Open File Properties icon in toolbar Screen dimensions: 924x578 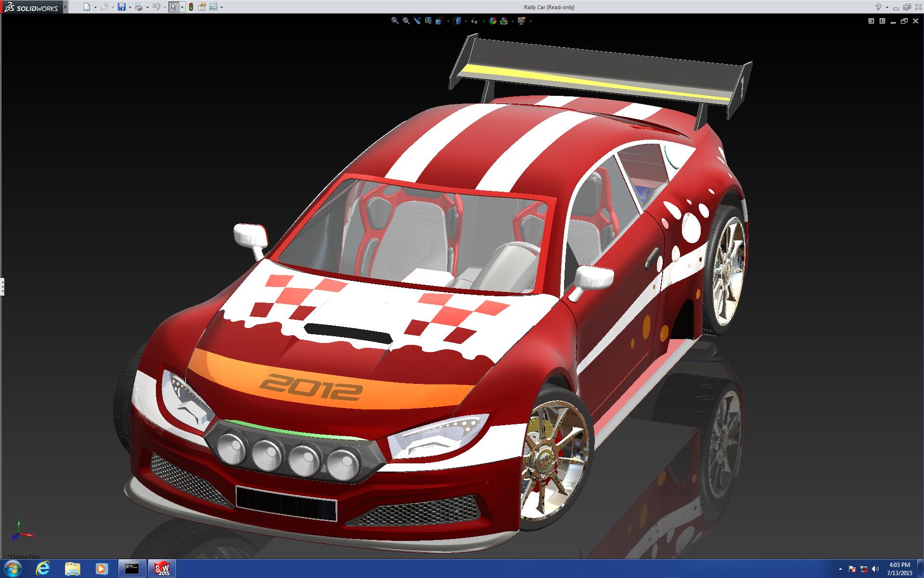(202, 7)
